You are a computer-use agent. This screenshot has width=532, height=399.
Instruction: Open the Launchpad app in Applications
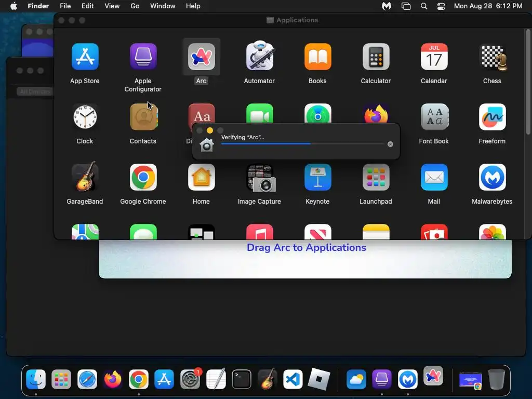376,178
